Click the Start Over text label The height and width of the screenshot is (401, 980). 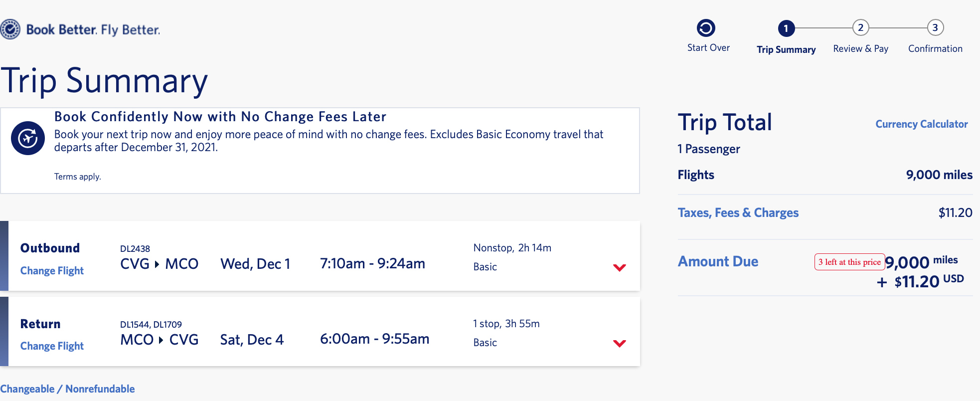(x=708, y=48)
